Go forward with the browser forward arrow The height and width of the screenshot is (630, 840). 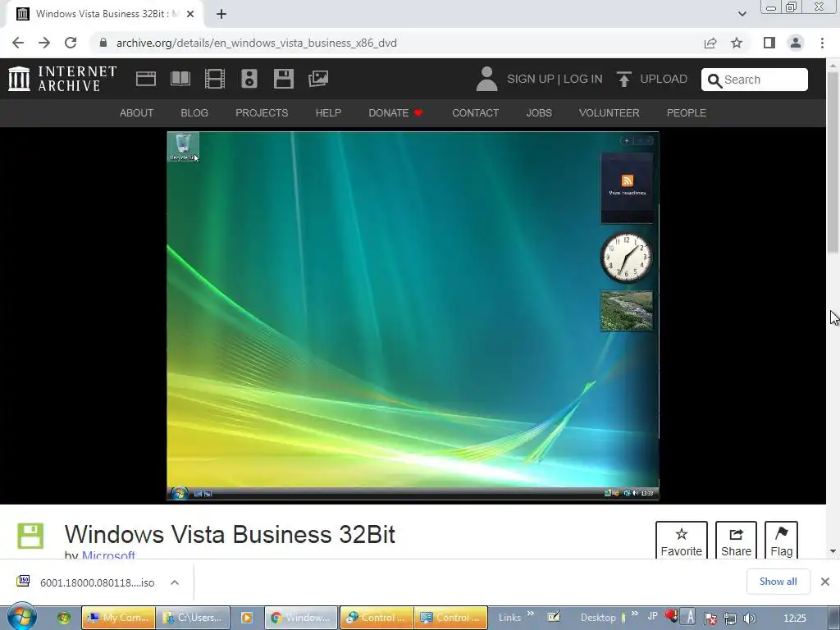point(44,43)
